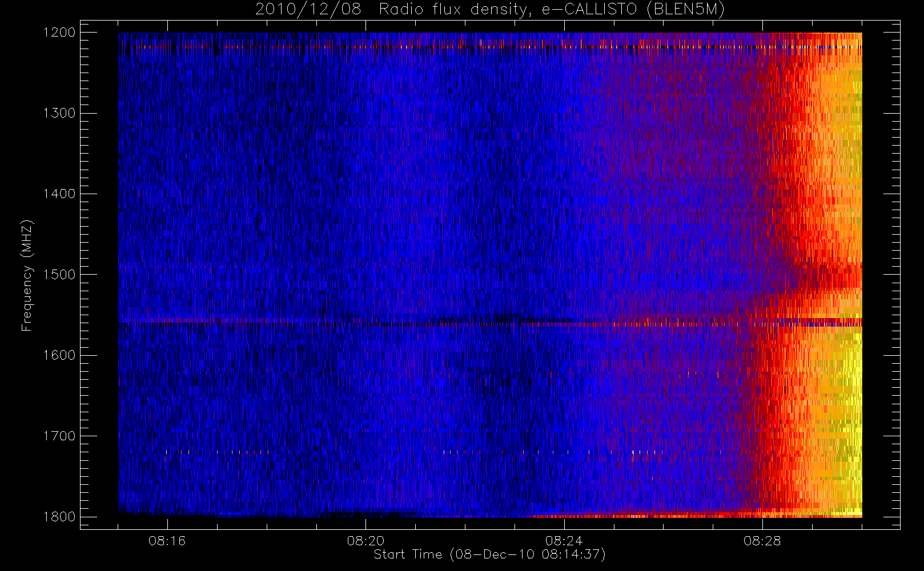Click the plot title '2010/12/08 Radio flux density'
Viewport: 924px width, 571px height.
click(490, 9)
